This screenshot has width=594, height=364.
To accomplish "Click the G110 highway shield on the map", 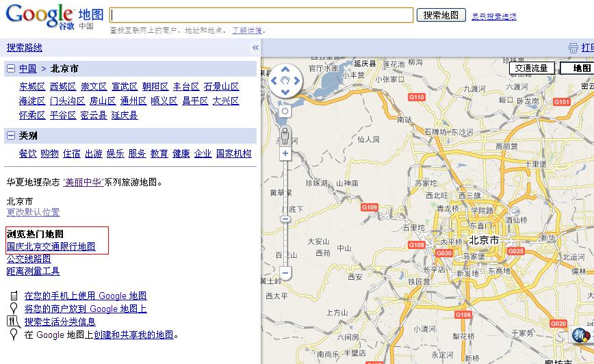I will (x=416, y=97).
